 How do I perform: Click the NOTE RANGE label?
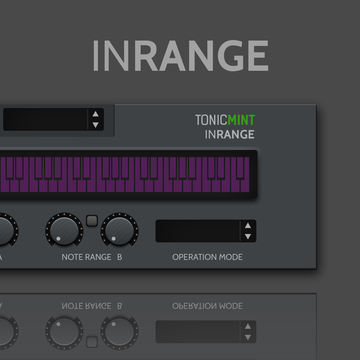86,257
